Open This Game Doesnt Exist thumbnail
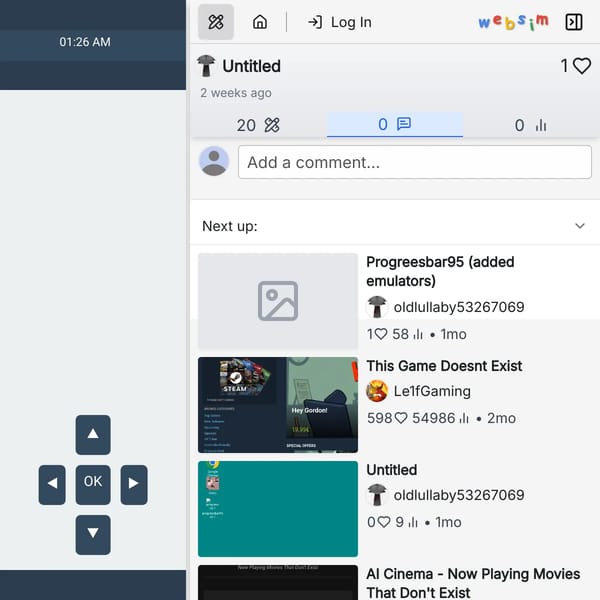This screenshot has height=600, width=600. click(x=278, y=405)
